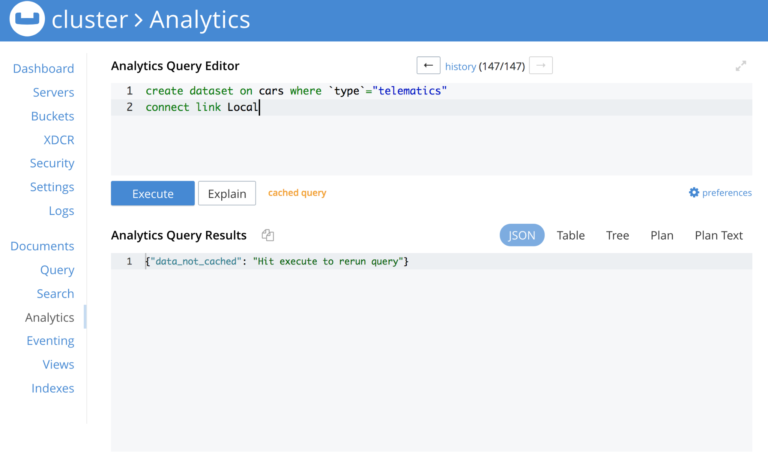Open the Indexes page

click(53, 388)
